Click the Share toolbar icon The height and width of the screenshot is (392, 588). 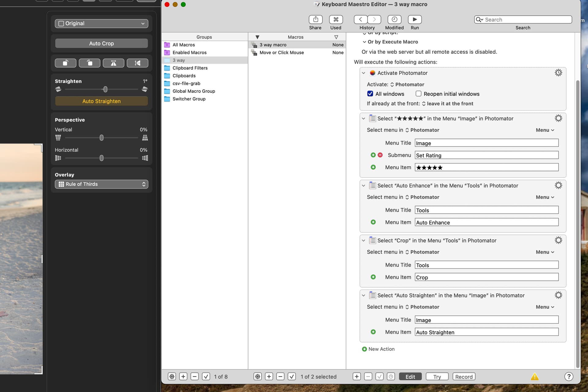click(x=315, y=19)
